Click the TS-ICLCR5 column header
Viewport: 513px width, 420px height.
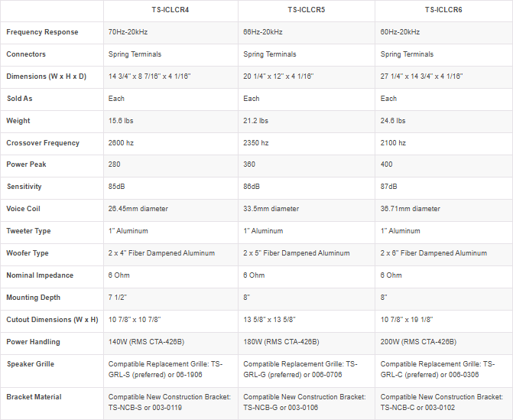click(x=306, y=10)
